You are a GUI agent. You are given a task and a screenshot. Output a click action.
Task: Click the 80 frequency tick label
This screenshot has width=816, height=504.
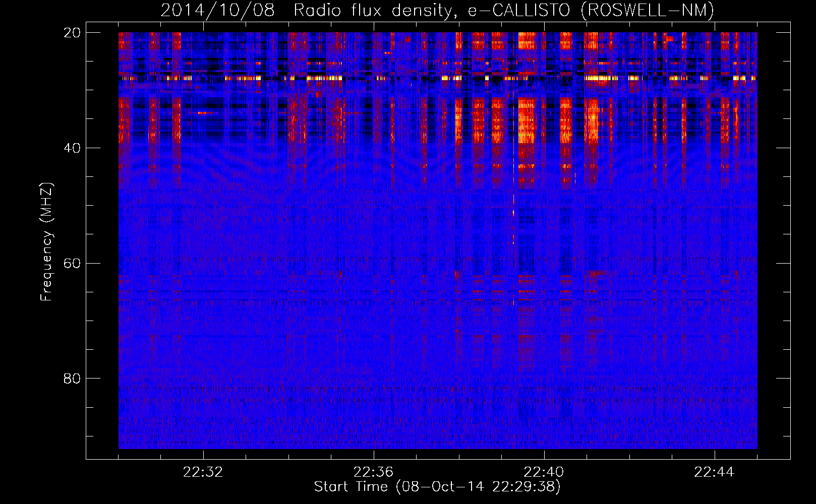click(x=72, y=379)
